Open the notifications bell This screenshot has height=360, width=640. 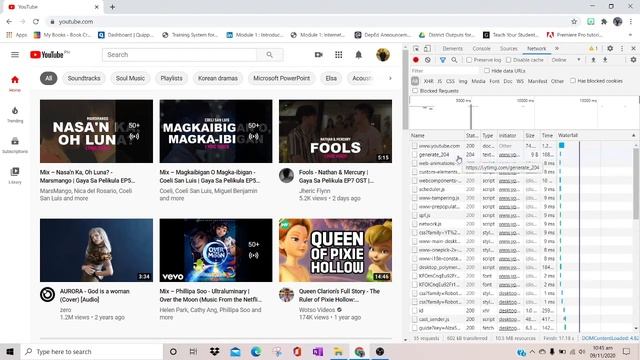tap(358, 54)
